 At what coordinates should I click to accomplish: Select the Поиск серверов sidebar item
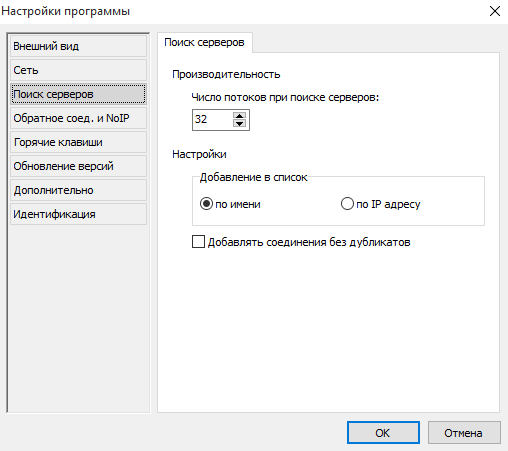[78, 94]
